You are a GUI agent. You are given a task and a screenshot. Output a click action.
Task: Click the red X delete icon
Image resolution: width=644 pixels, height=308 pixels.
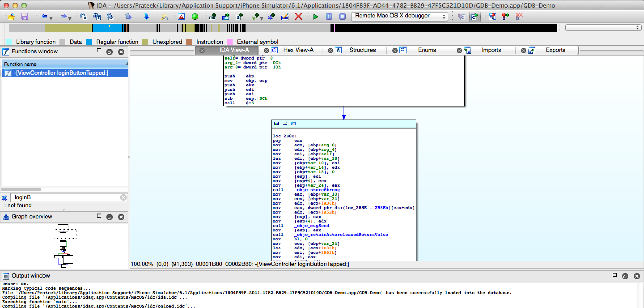298,17
